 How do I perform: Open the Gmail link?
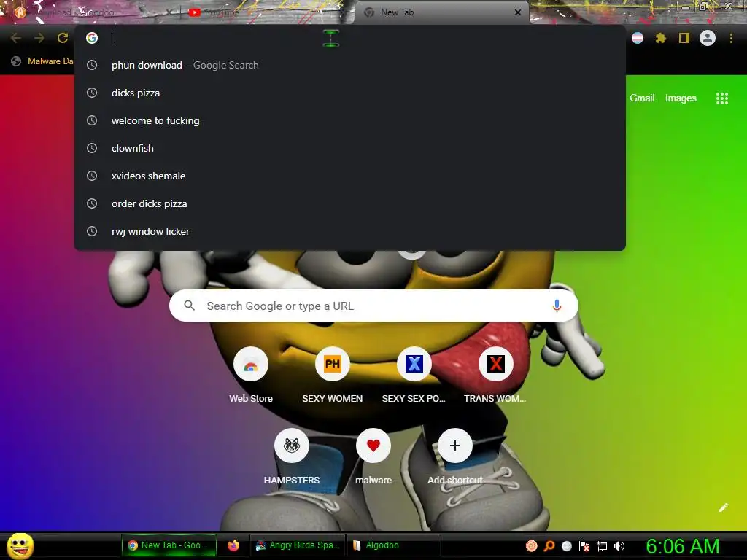[642, 98]
